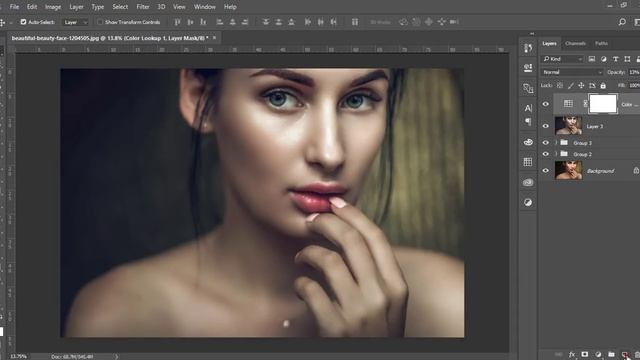This screenshot has height=360, width=640.
Task: Filter layers by type layers icon
Action: click(616, 59)
